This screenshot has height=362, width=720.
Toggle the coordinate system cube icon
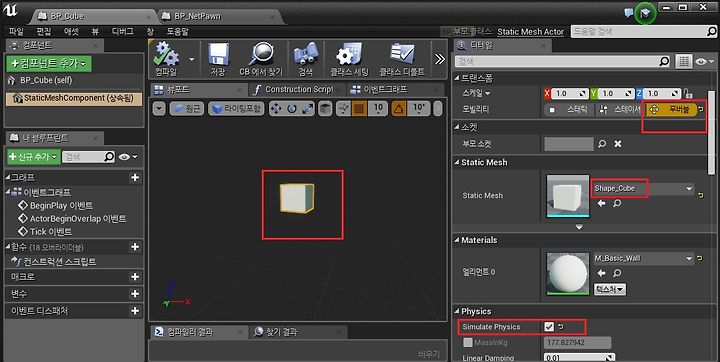[325, 109]
